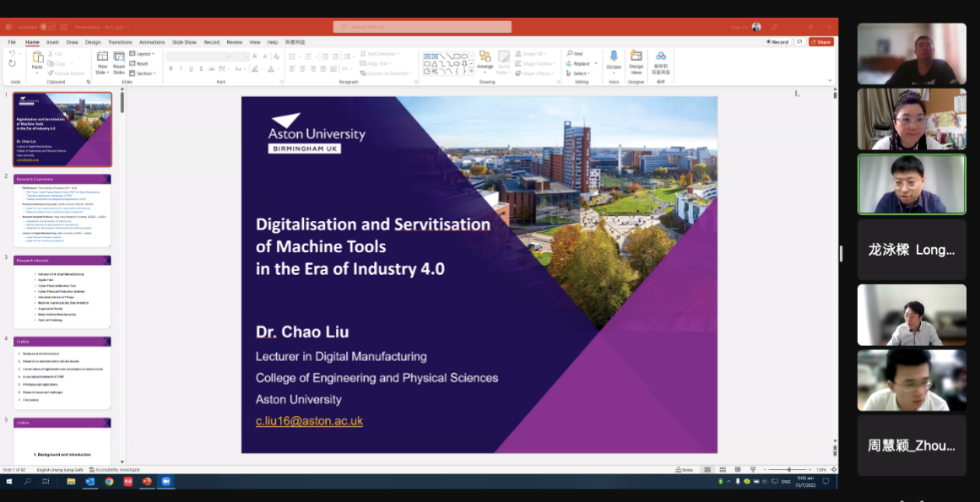Viewport: 980px width, 502px height.
Task: Expand the Select dropdown in Editing
Action: click(579, 73)
